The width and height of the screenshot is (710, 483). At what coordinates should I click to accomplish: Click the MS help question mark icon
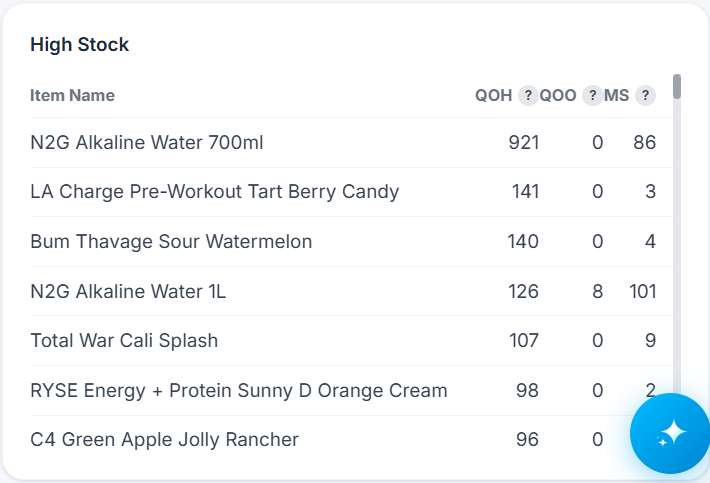coord(645,96)
